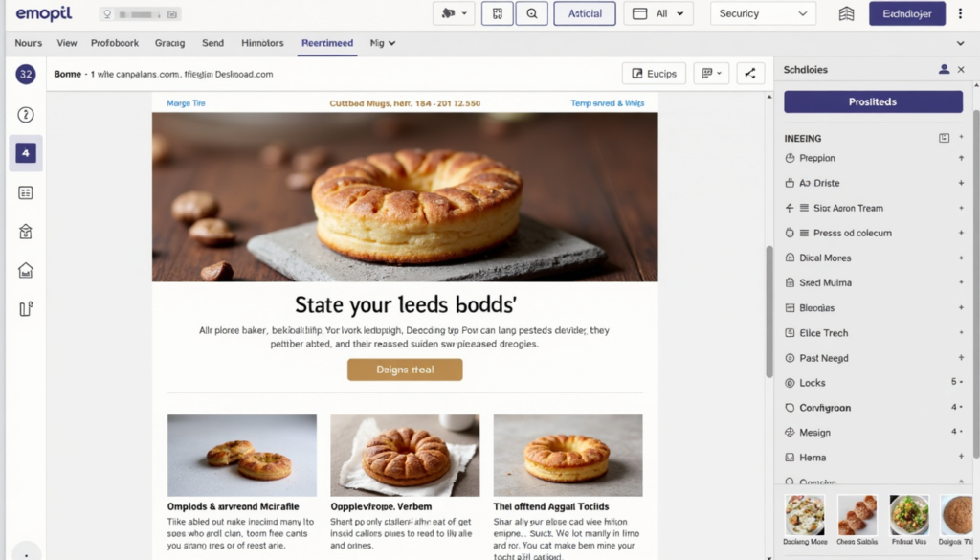980x560 pixels.
Task: Expand the Mesign row in side panel
Action: 959,433
